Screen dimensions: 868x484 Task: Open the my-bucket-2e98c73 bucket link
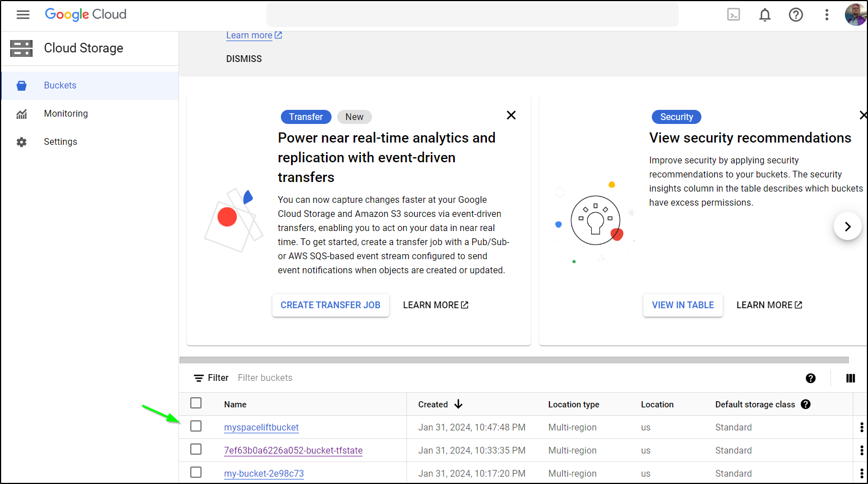264,474
